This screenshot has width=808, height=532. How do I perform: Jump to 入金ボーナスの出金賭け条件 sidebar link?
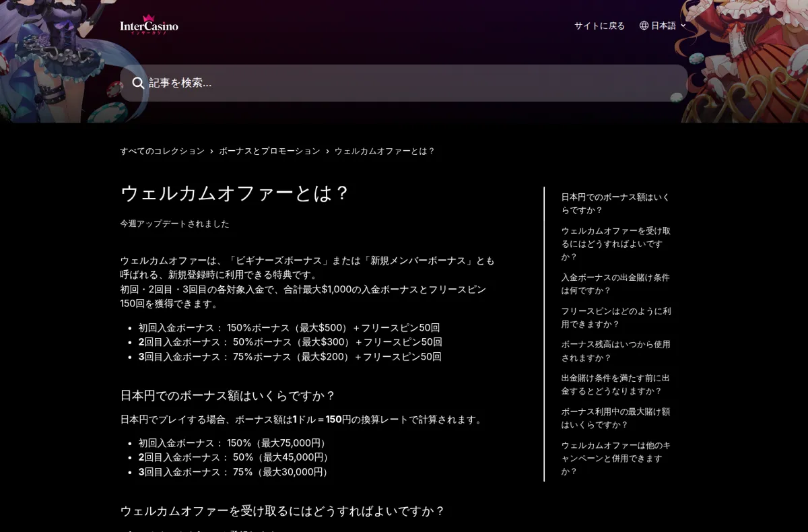coord(615,284)
